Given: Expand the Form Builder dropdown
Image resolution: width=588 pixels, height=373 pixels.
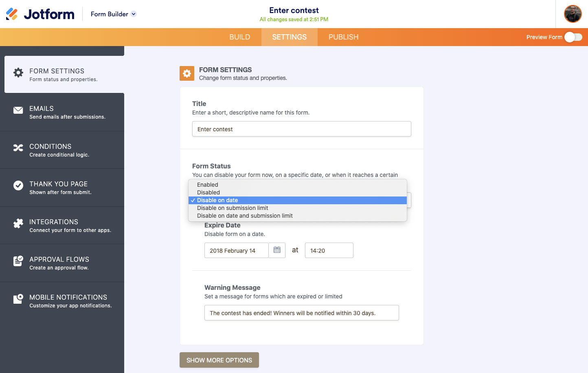Looking at the screenshot, I should click(113, 13).
